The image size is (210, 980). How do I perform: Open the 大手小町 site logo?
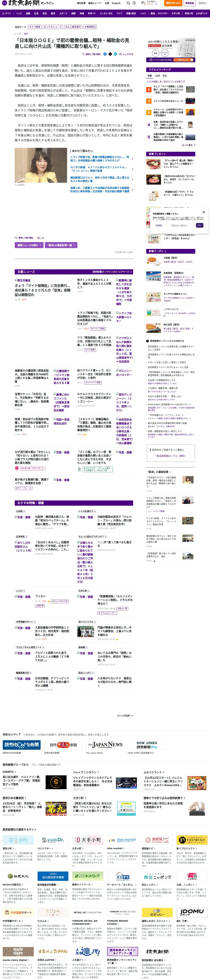pyautogui.click(x=88, y=840)
